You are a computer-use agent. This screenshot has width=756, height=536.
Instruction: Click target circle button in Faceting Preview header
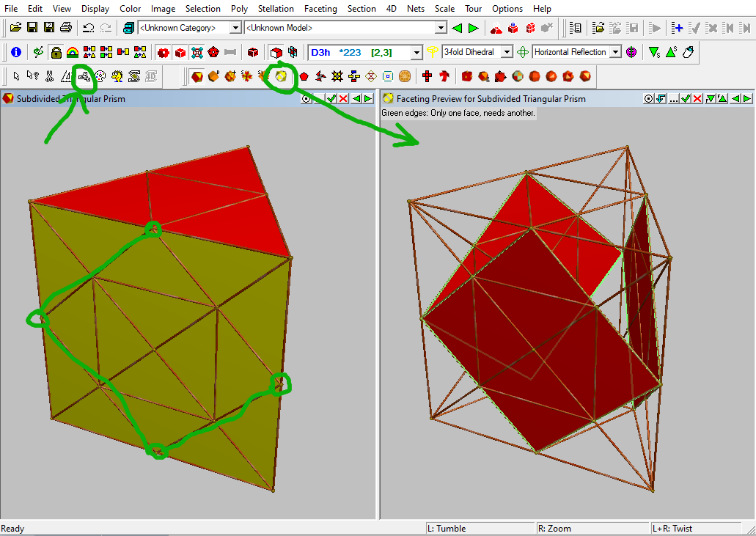[x=648, y=99]
